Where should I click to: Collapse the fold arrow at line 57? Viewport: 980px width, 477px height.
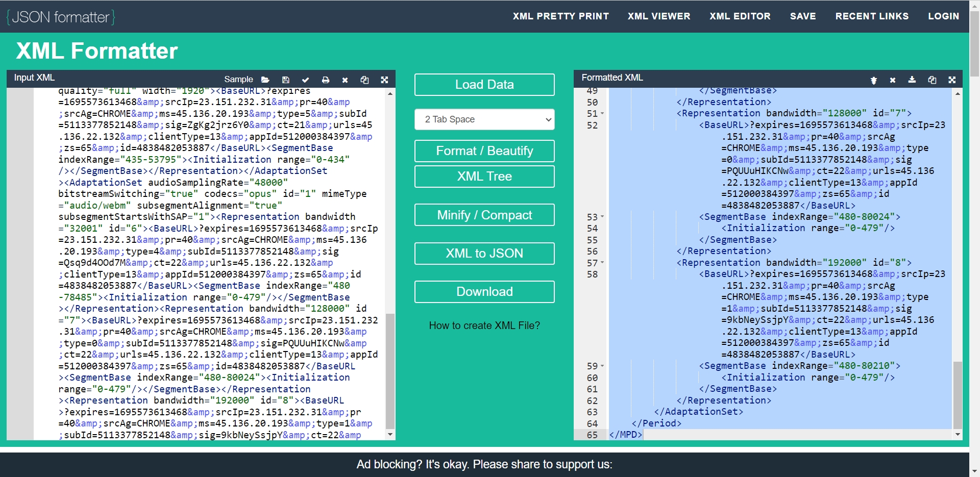602,263
